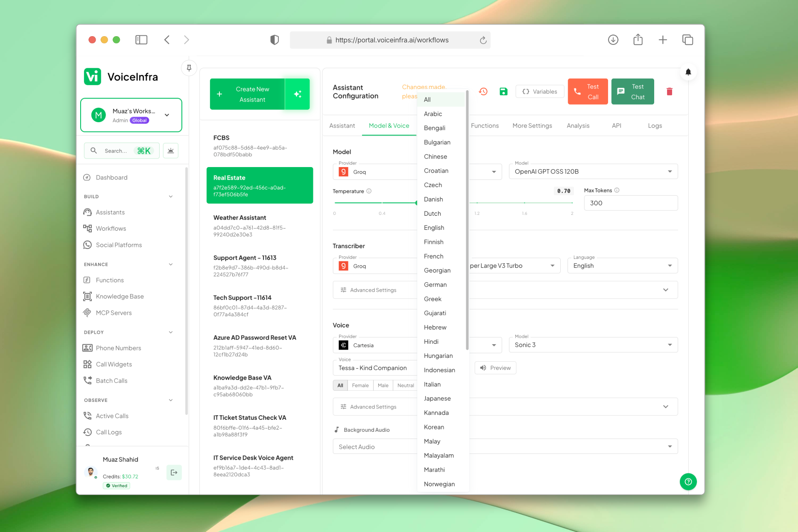Filter voices by Male
Image resolution: width=798 pixels, height=532 pixels.
pos(383,385)
